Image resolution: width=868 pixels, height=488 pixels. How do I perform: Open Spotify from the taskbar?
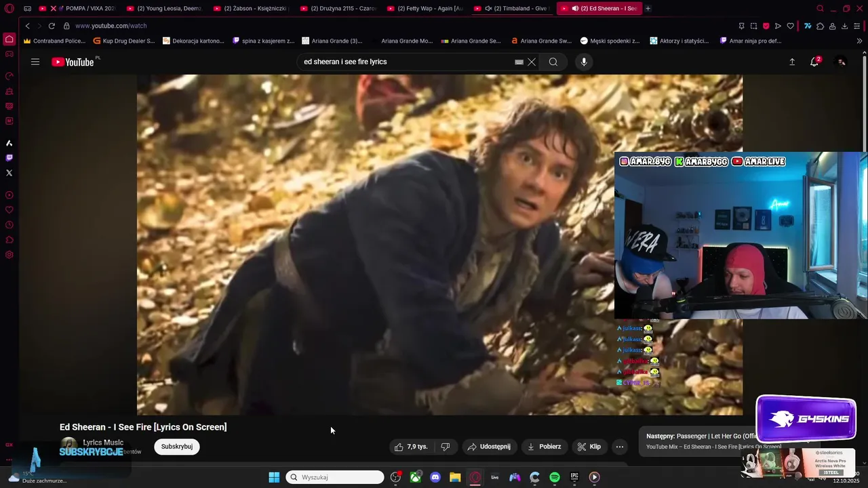click(554, 477)
